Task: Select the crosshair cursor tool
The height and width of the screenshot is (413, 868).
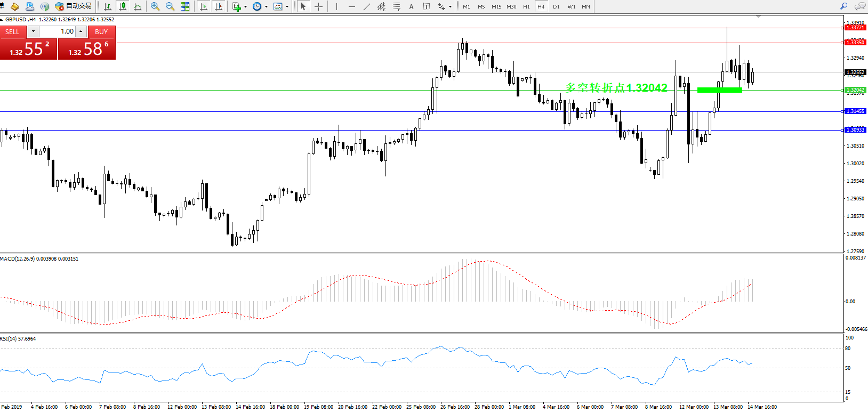Action: (x=318, y=6)
